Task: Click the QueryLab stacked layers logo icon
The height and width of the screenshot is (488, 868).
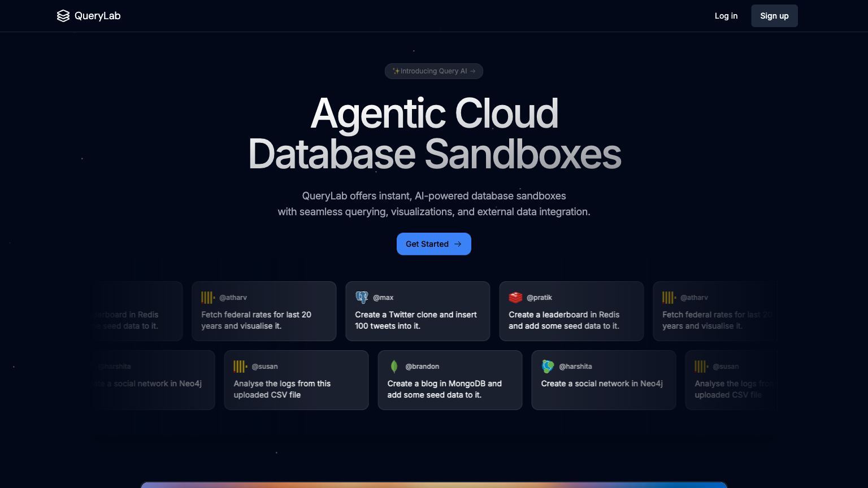Action: tap(63, 16)
